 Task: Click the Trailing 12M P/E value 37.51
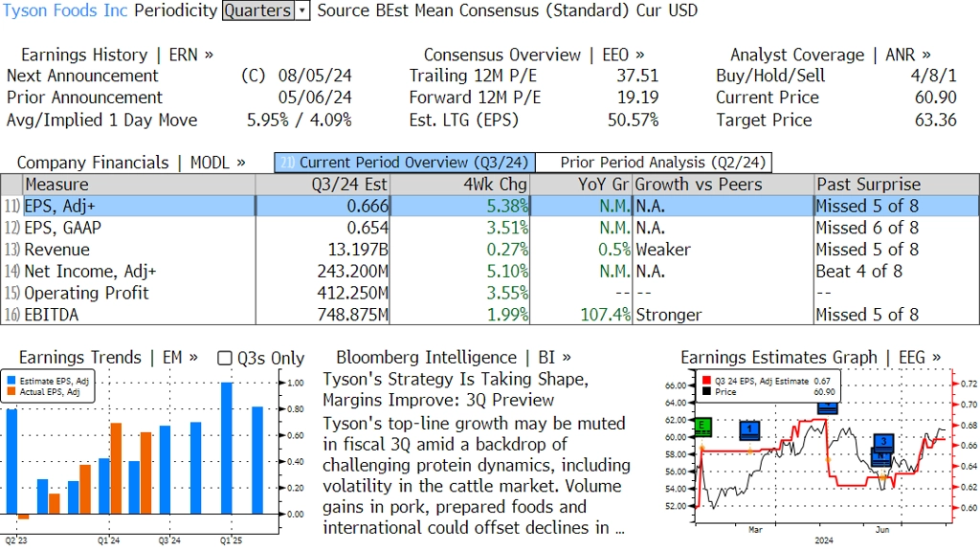click(637, 76)
